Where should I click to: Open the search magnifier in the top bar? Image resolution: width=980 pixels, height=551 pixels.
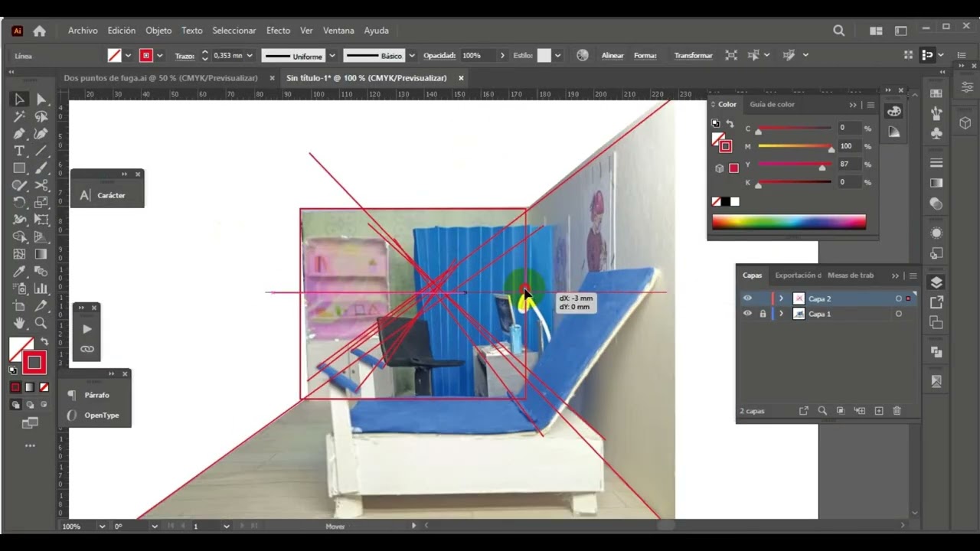click(x=839, y=31)
